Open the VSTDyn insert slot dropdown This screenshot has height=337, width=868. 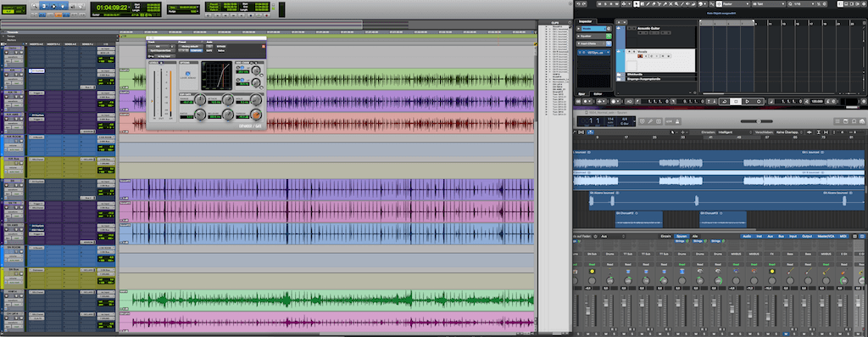tap(608, 52)
